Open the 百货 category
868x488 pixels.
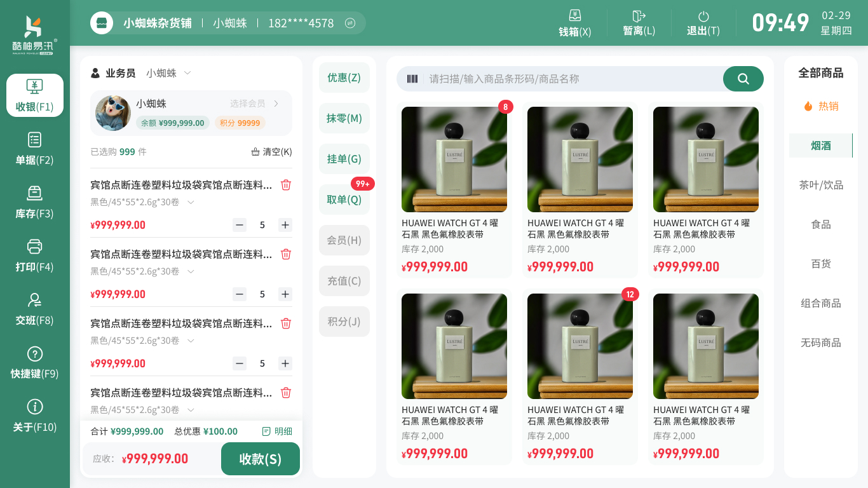pos(821,264)
